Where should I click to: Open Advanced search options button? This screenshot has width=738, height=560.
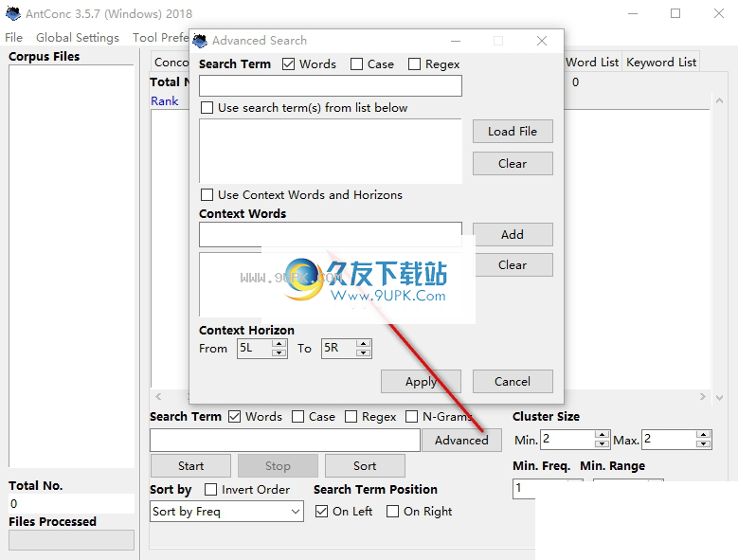pos(461,440)
